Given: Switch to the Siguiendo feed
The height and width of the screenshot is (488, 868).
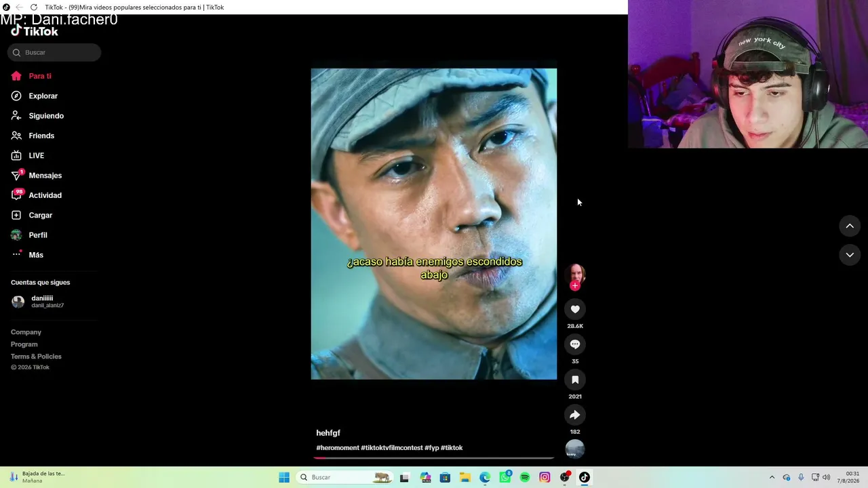Looking at the screenshot, I should (37, 116).
